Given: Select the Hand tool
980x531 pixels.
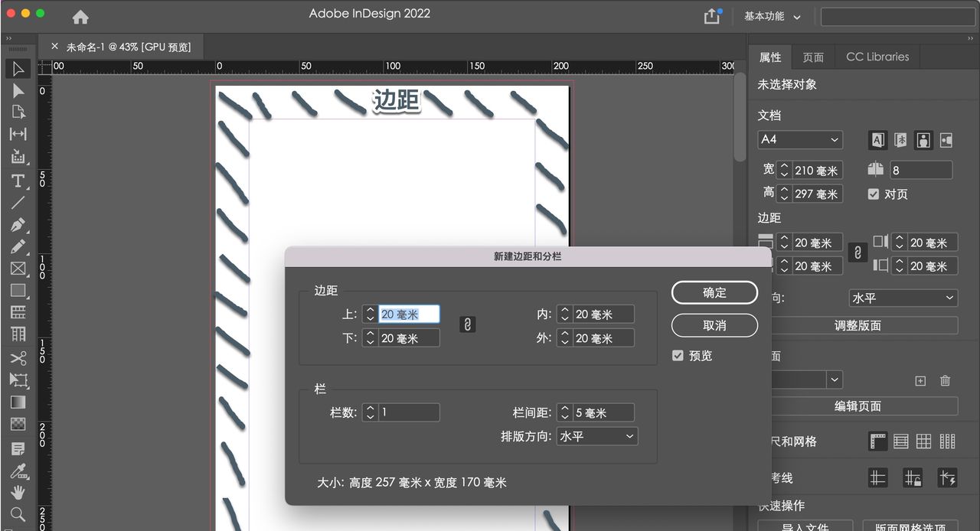Looking at the screenshot, I should click(x=18, y=494).
